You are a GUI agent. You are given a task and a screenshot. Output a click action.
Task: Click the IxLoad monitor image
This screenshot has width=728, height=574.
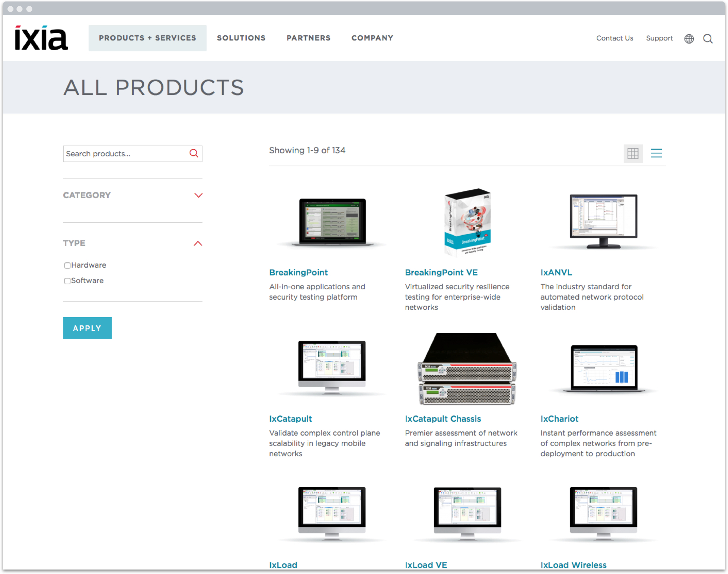click(x=332, y=514)
